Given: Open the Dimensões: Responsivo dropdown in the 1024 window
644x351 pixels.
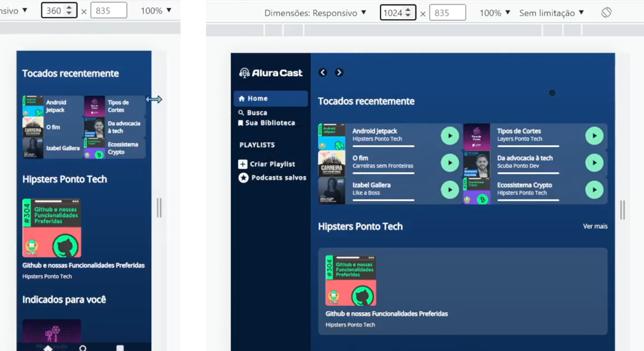Looking at the screenshot, I should click(315, 13).
